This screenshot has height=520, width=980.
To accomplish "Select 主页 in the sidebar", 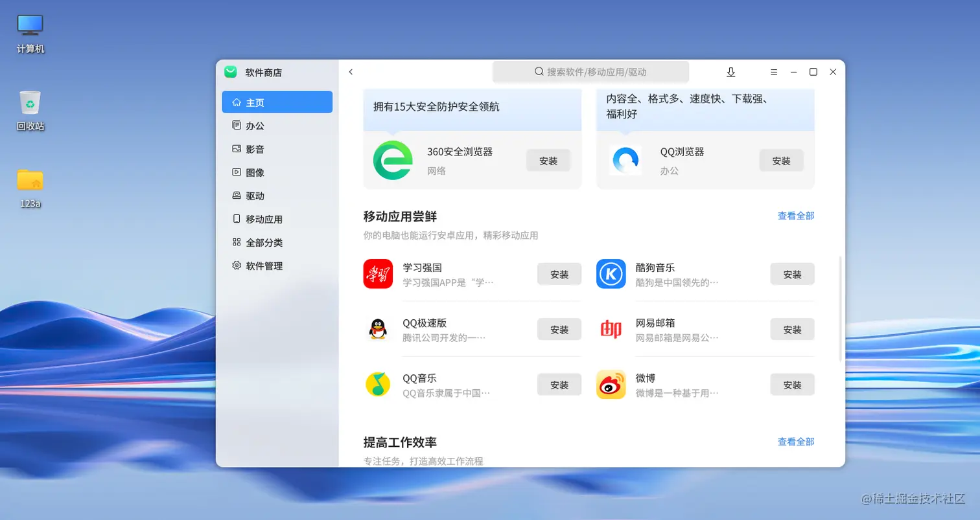I will click(277, 102).
